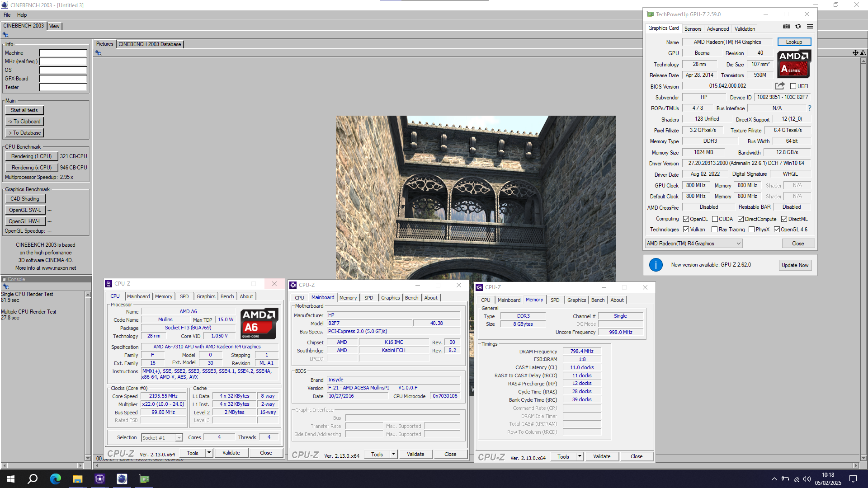Toggle the Ray Tracing checkbox
This screenshot has width=868, height=488.
pos(714,230)
